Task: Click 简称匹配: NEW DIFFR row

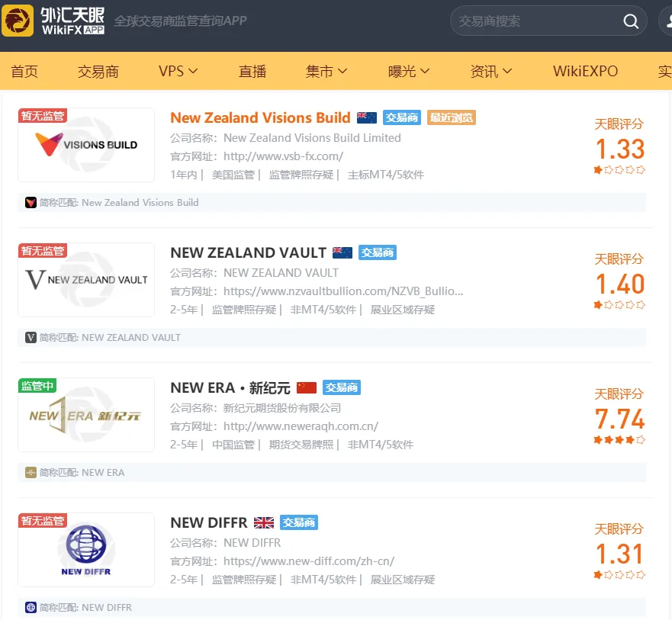Action: point(332,608)
